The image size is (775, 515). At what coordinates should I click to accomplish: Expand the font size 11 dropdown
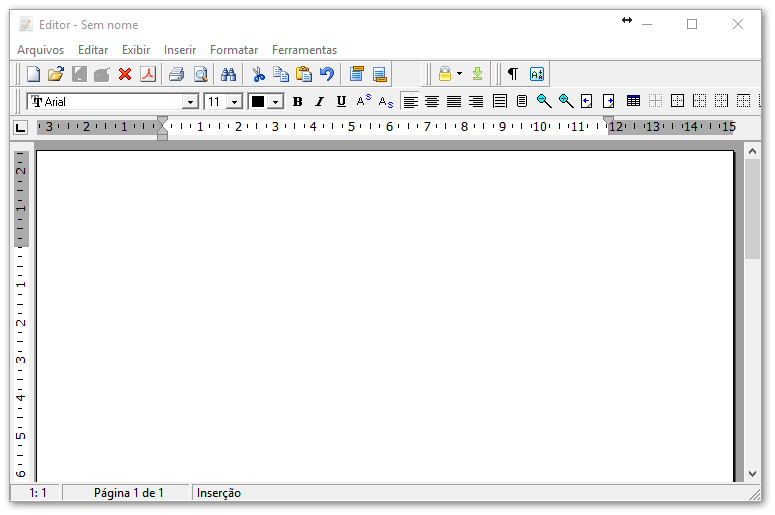(x=235, y=102)
